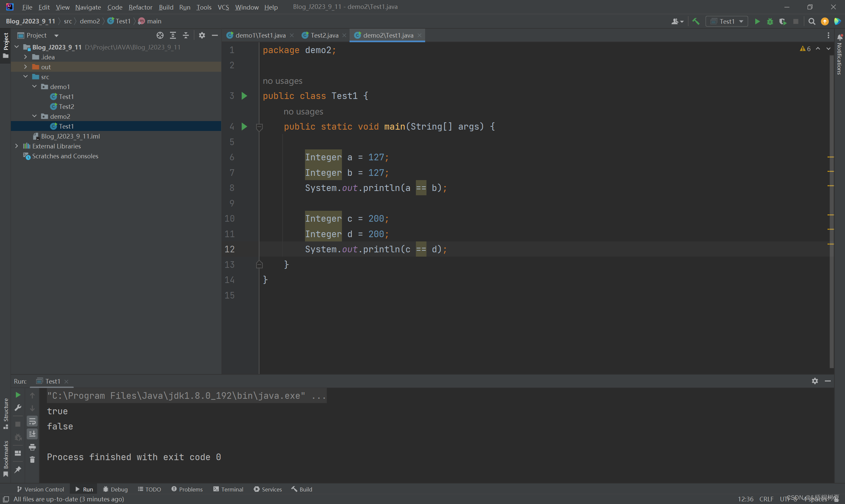845x504 pixels.
Task: Close the demo2\Test1.java tab
Action: point(419,35)
